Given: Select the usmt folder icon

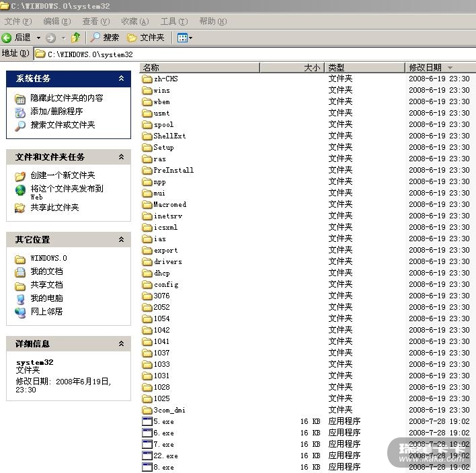Looking at the screenshot, I should 147,113.
